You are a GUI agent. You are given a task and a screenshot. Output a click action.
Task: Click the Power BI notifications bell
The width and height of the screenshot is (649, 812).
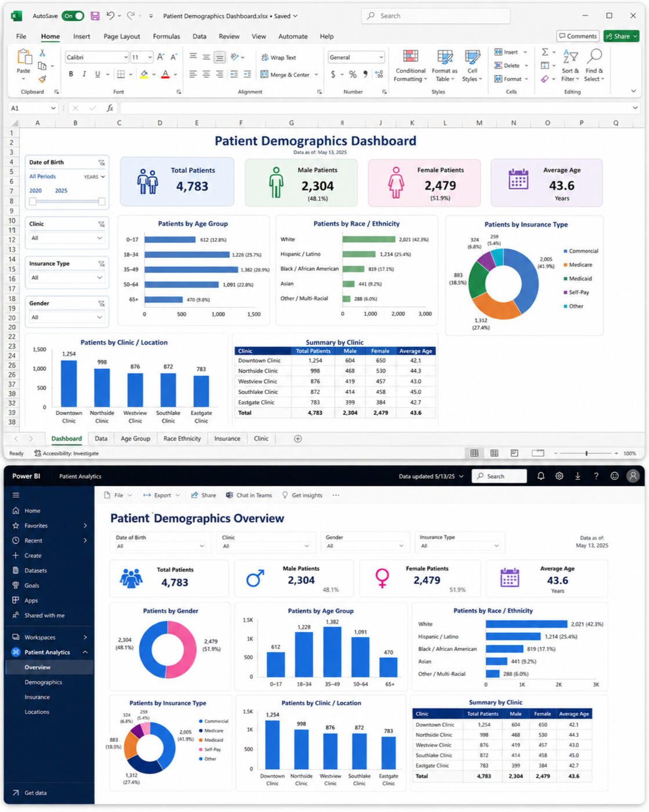pos(541,476)
